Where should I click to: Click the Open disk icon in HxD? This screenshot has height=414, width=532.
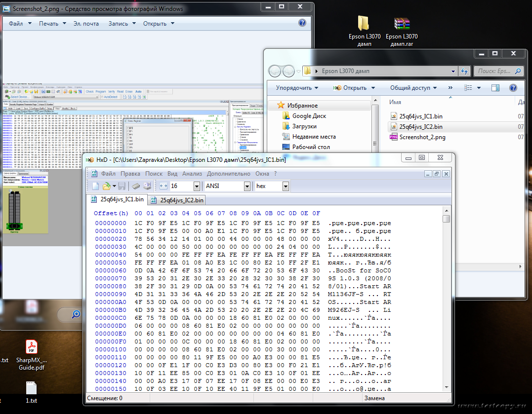146,186
